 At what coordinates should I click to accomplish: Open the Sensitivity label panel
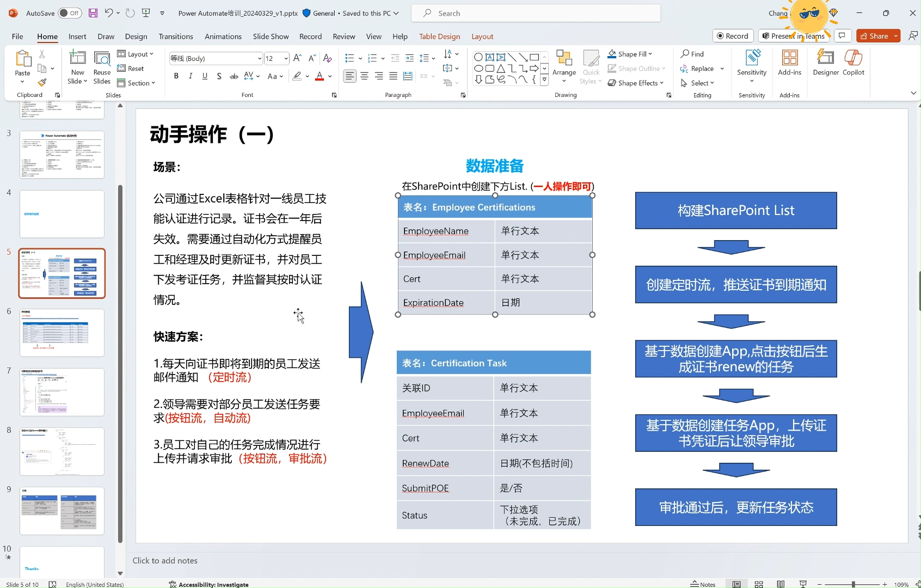pyautogui.click(x=752, y=65)
